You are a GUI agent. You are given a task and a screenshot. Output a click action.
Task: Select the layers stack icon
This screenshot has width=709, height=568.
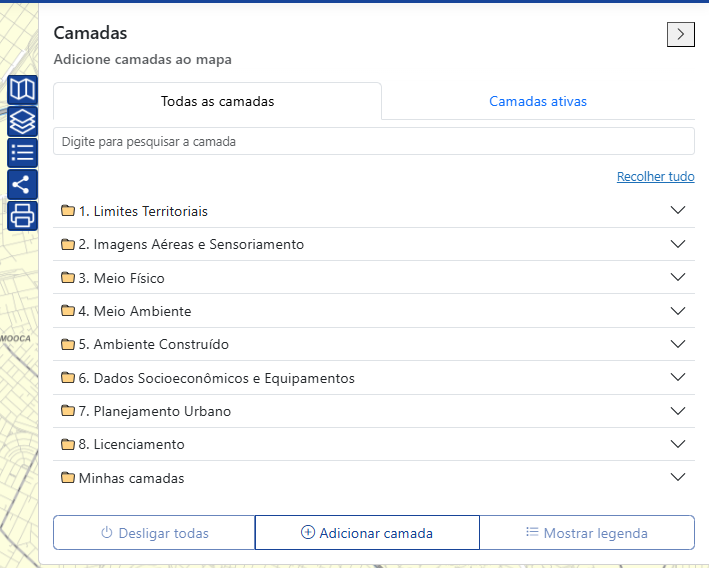pos(22,121)
